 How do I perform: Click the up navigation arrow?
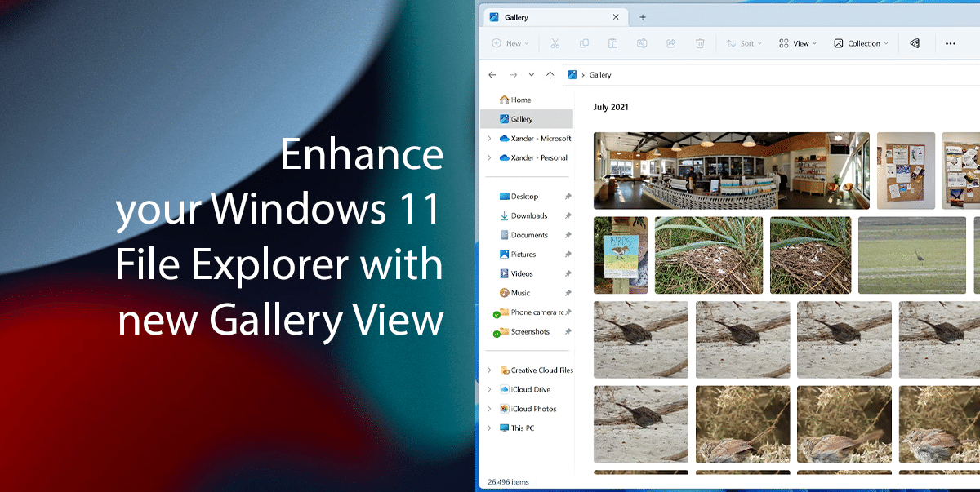[x=550, y=74]
